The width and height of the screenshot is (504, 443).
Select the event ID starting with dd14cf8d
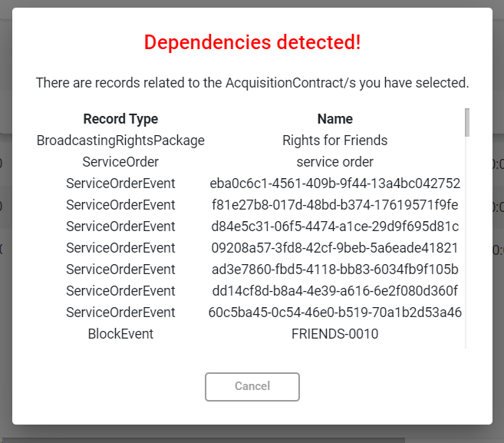click(x=335, y=291)
